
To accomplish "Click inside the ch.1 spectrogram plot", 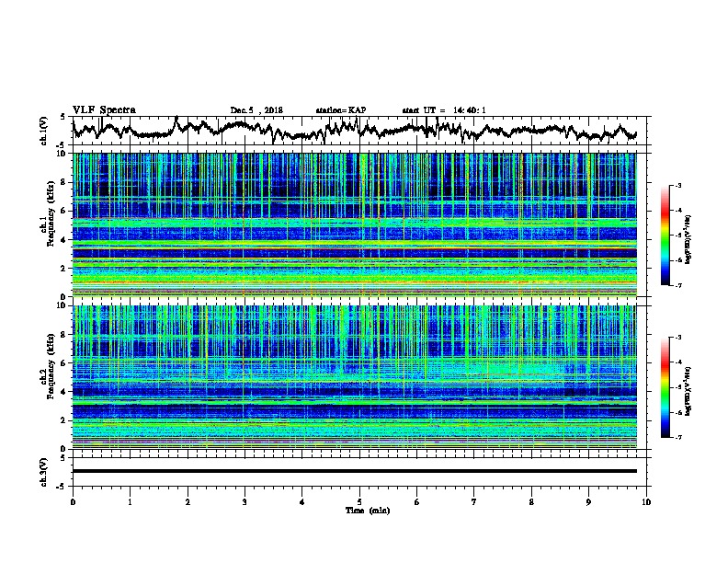I will pyautogui.click(x=355, y=224).
